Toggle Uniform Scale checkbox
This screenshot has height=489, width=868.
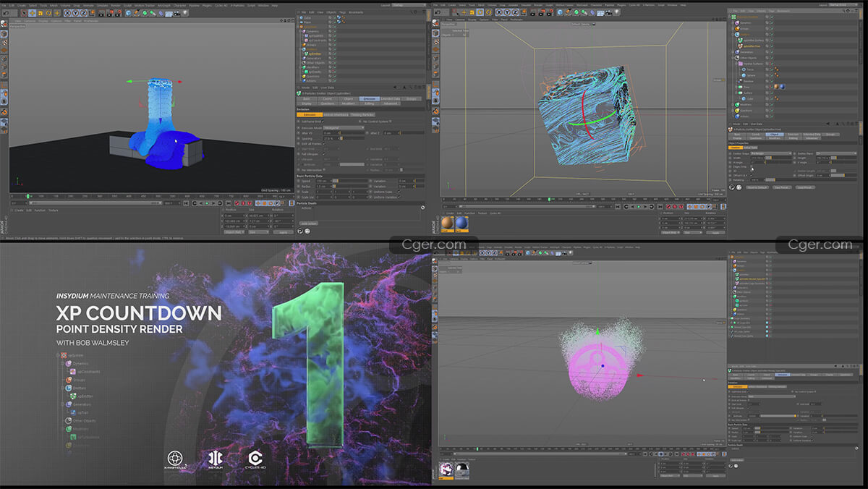click(x=399, y=192)
